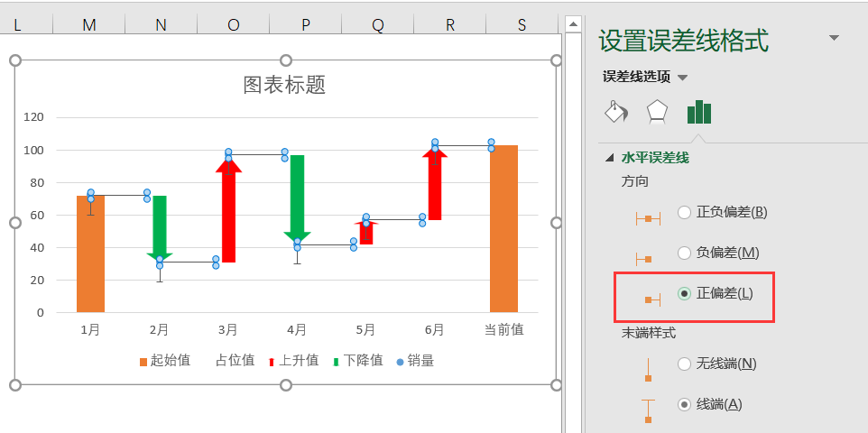Click the 正偏差 error bar preview icon
This screenshot has height=433, width=868.
652,299
